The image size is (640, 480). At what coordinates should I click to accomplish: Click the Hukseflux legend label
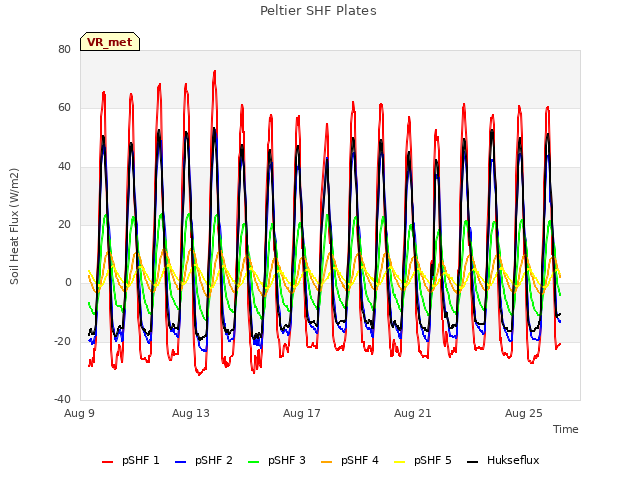[513, 460]
